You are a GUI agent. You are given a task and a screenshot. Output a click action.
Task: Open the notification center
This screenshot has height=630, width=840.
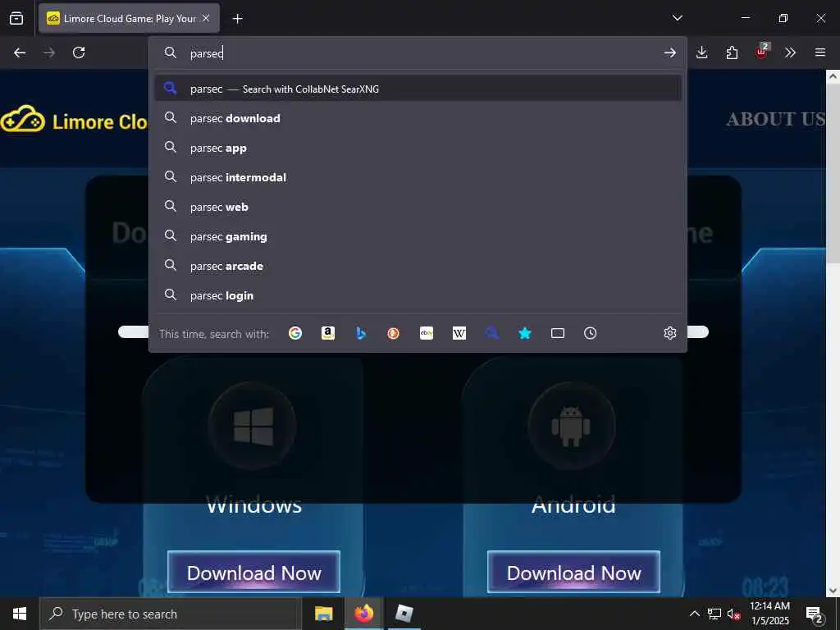(815, 614)
